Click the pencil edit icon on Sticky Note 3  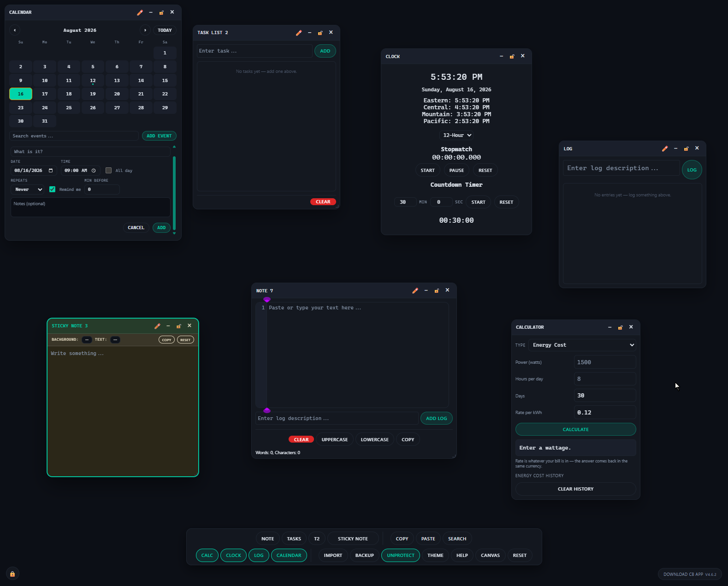(x=157, y=326)
